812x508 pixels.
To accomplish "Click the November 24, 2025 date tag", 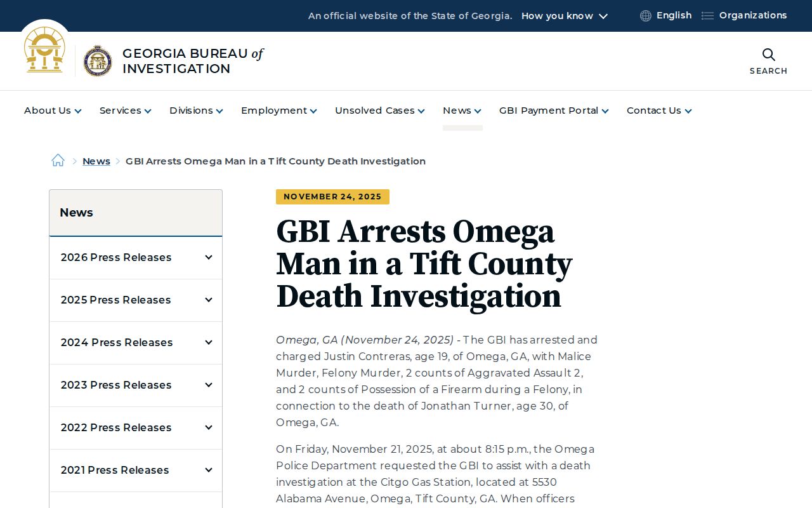I will [332, 197].
